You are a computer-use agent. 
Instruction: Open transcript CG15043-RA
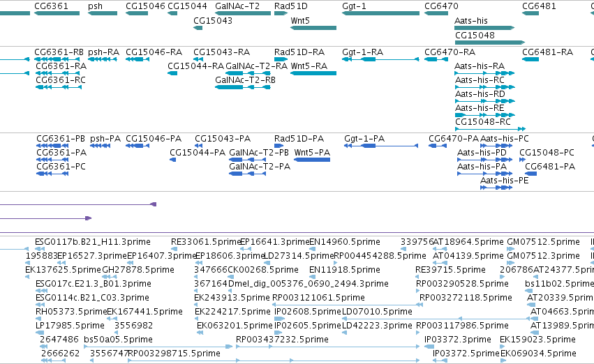(221, 52)
